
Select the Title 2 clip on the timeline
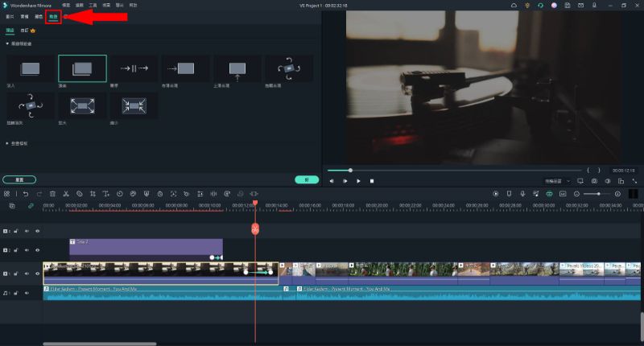[x=146, y=249]
